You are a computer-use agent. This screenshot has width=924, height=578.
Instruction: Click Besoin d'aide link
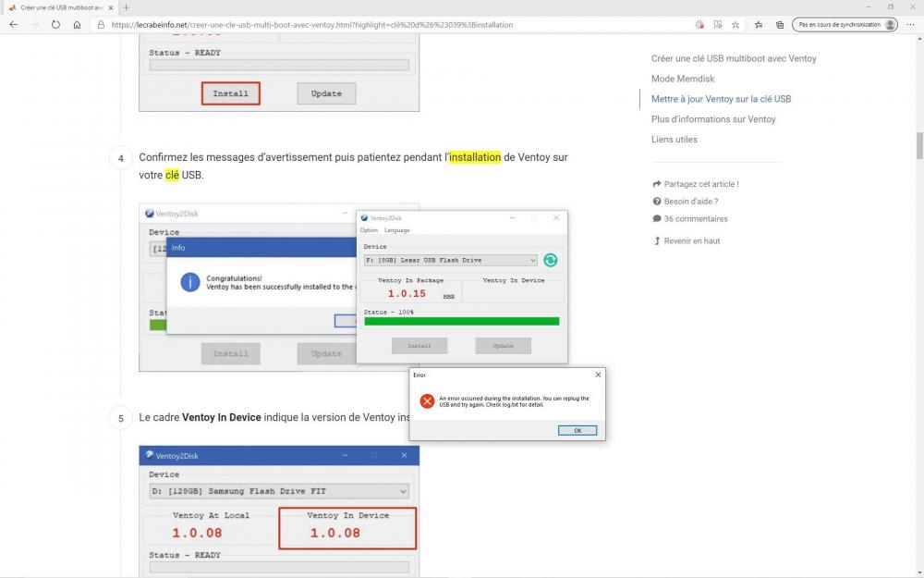[690, 201]
